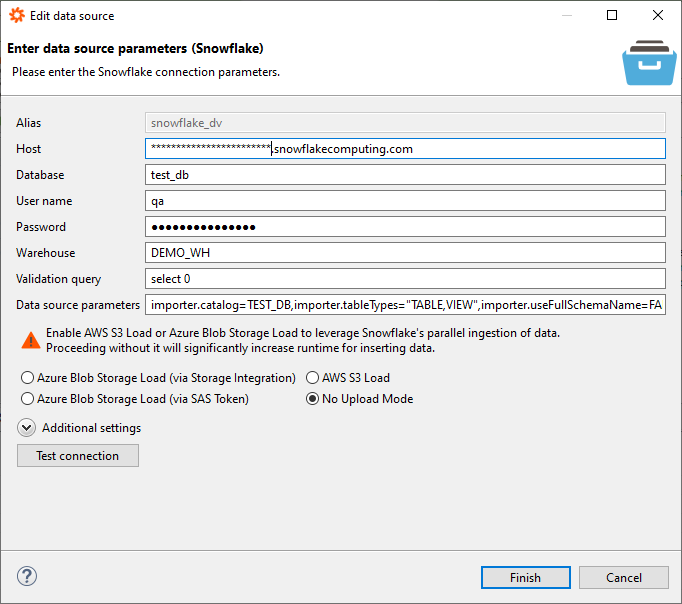Click the help question mark icon
The width and height of the screenshot is (682, 604).
click(27, 576)
